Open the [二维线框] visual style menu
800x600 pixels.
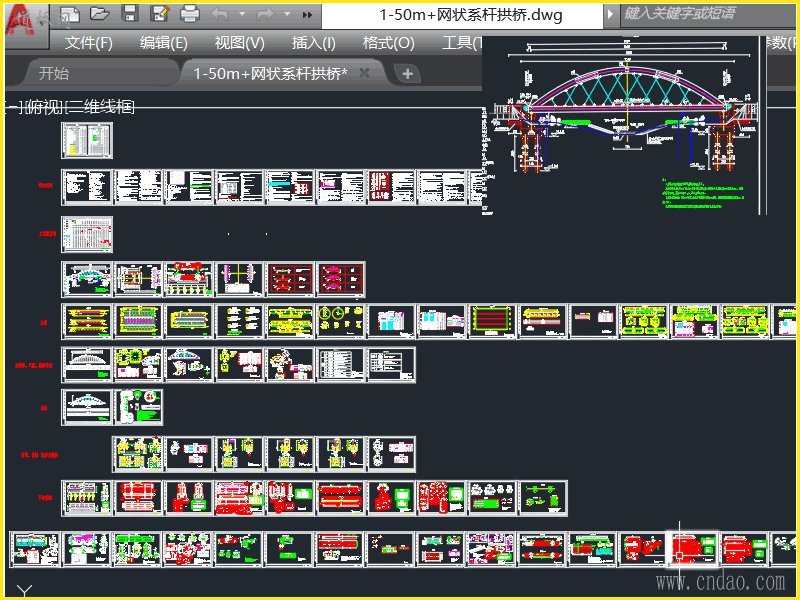[x=101, y=107]
